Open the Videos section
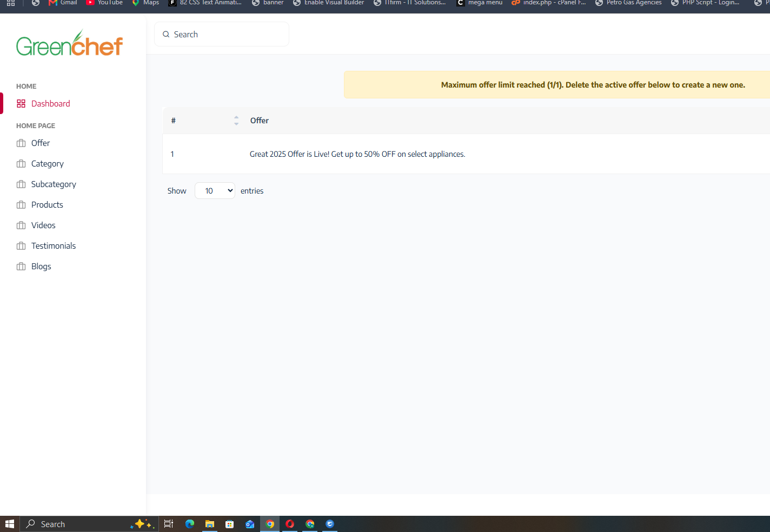The height and width of the screenshot is (532, 770). point(43,225)
